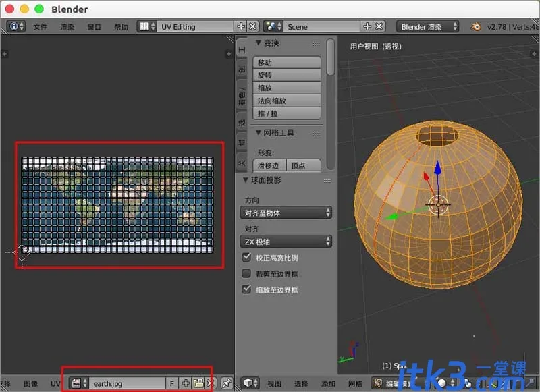Open 图像 menu in UV editor header
The image size is (540, 392).
click(30, 383)
